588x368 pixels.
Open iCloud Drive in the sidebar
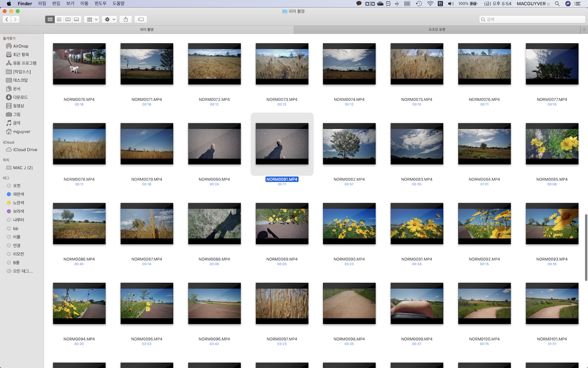click(x=25, y=150)
